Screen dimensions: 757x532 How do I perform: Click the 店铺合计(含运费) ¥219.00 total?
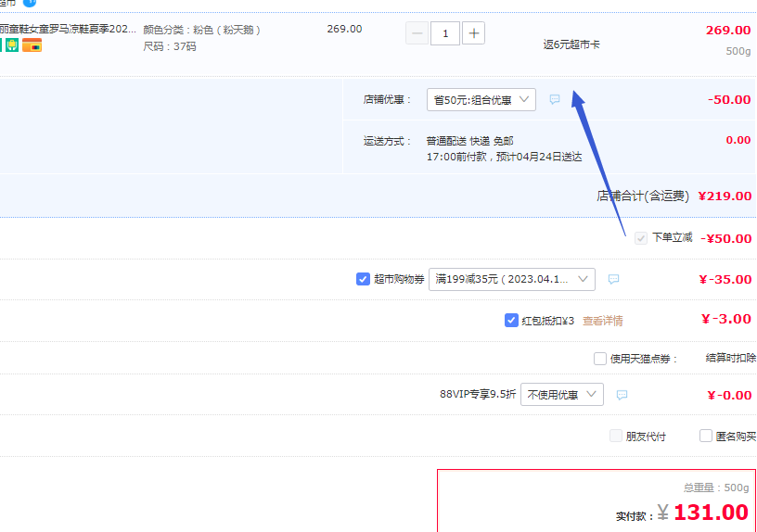pyautogui.click(x=674, y=196)
